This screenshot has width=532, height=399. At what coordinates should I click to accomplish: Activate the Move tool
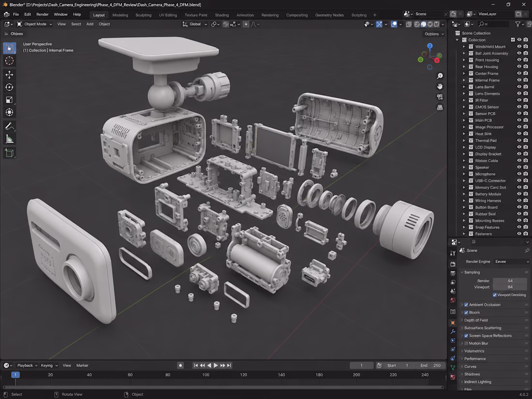9,74
